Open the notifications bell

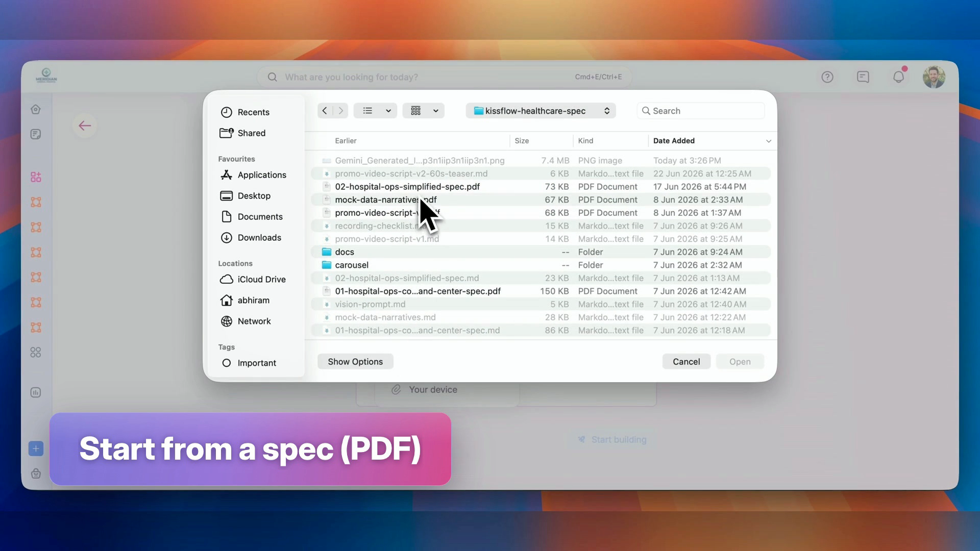click(x=899, y=77)
